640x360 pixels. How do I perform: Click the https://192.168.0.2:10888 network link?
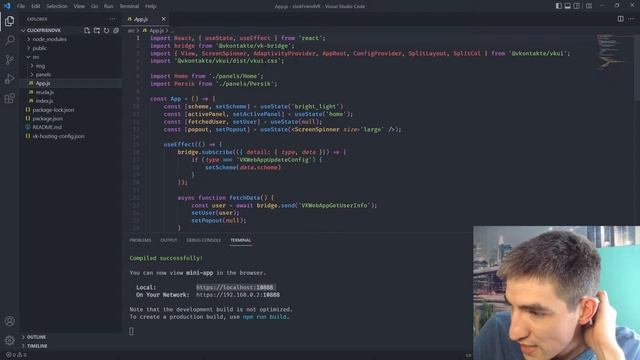(x=238, y=295)
